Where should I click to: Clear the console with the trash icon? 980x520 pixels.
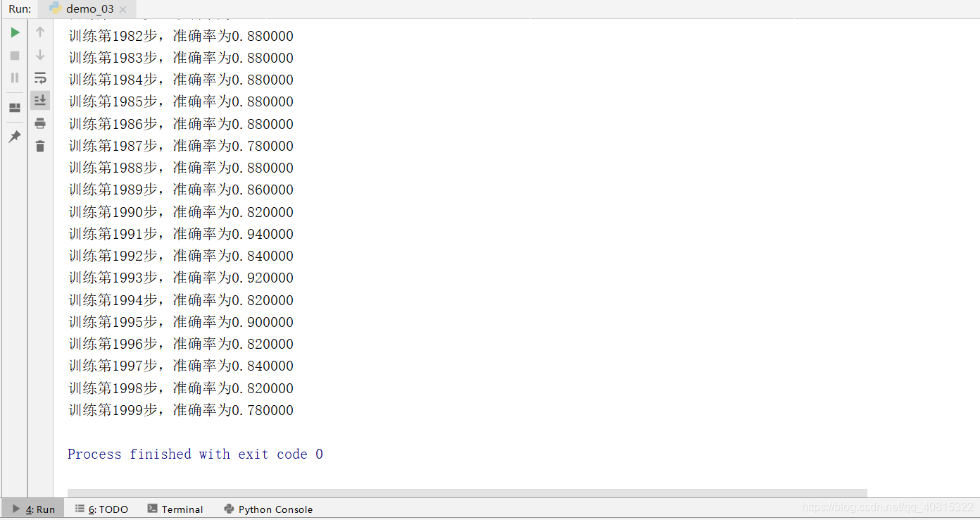pyautogui.click(x=40, y=147)
